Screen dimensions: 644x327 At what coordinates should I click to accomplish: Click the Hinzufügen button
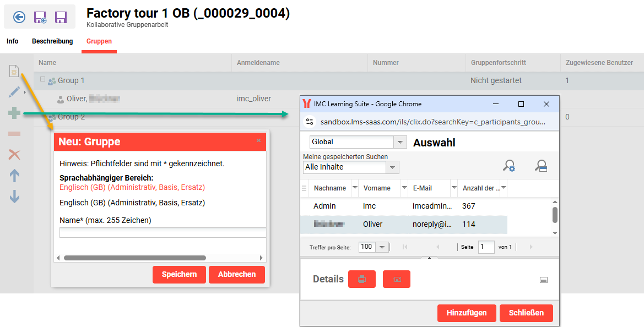466,313
